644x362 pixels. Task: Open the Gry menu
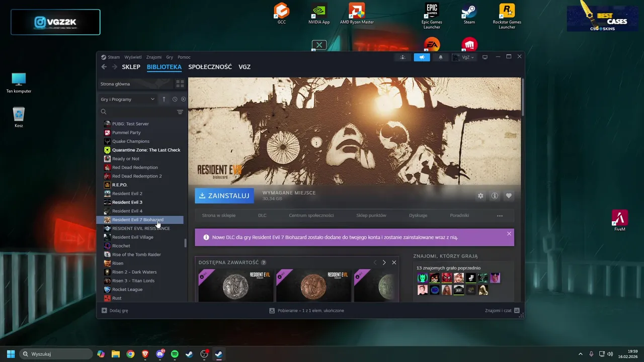tap(170, 57)
